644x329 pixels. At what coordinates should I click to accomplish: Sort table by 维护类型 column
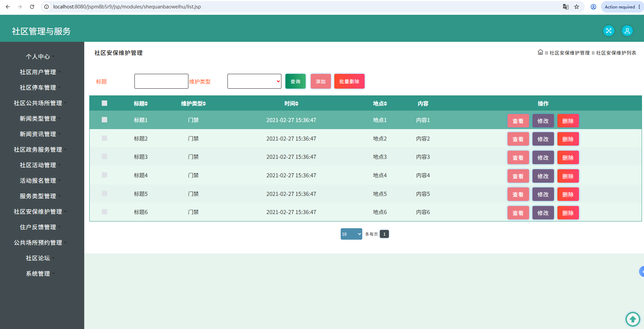point(193,103)
